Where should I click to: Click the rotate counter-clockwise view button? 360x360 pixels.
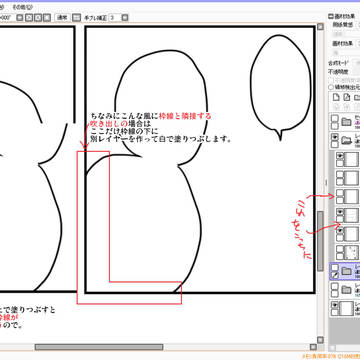click(x=29, y=18)
